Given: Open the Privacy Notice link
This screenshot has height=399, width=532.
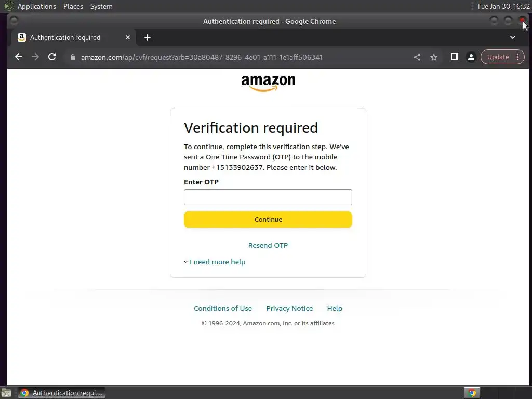Looking at the screenshot, I should [x=289, y=308].
